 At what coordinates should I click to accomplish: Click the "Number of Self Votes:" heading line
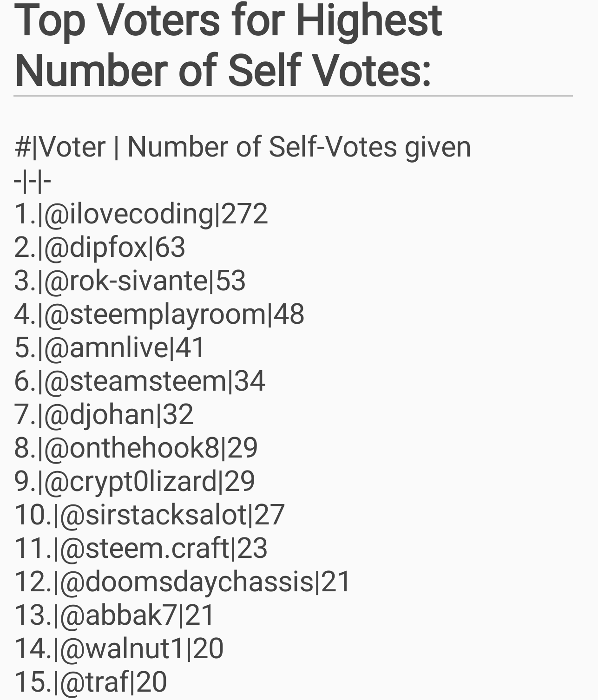[x=223, y=71]
